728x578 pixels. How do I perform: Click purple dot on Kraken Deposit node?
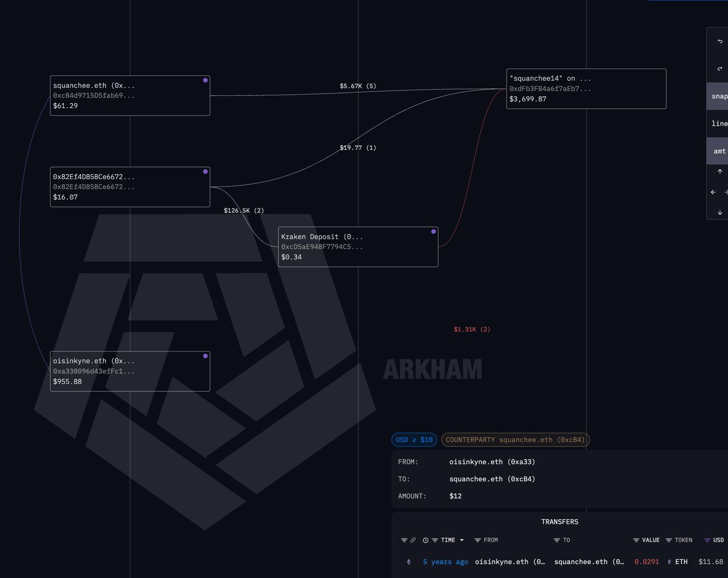coord(433,231)
